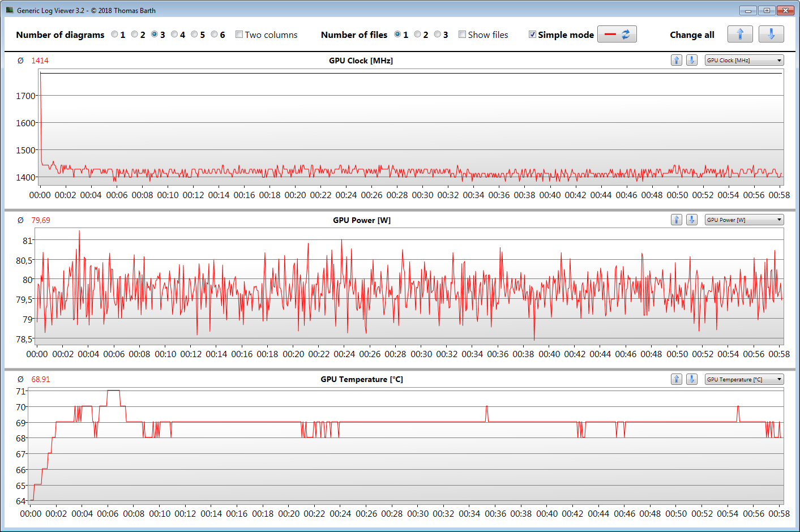Set number of diagrams to 5
Screen dimensions: 800x532
[194, 35]
